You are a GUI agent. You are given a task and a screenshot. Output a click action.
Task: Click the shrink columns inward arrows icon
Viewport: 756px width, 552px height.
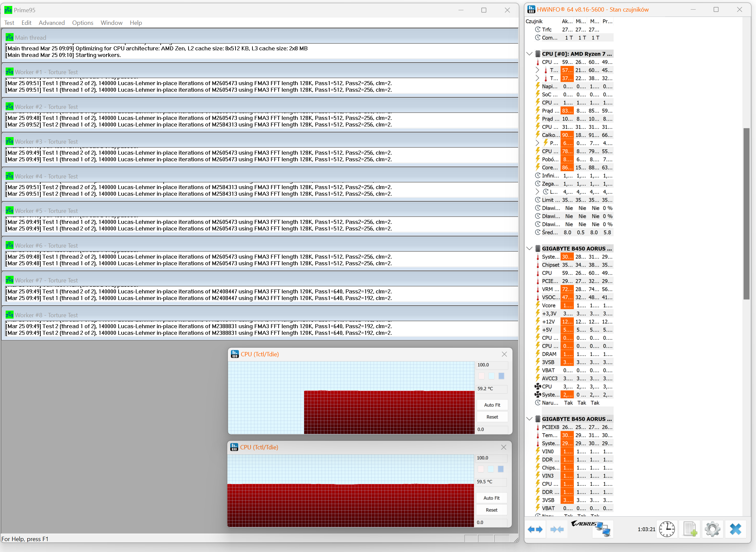click(557, 529)
